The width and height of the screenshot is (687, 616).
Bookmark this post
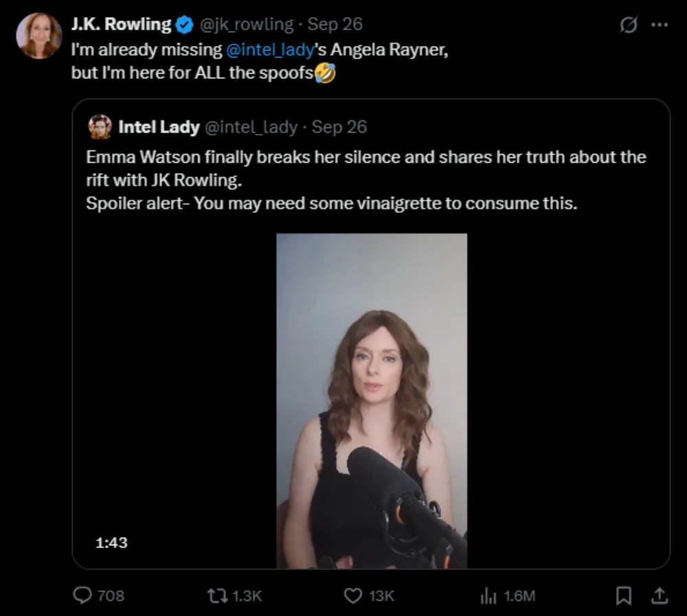pos(624,595)
